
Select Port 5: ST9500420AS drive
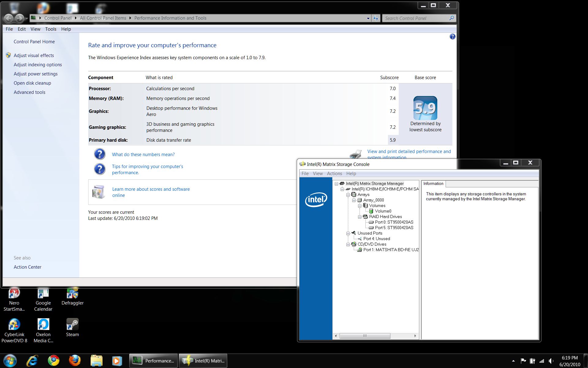coord(394,228)
